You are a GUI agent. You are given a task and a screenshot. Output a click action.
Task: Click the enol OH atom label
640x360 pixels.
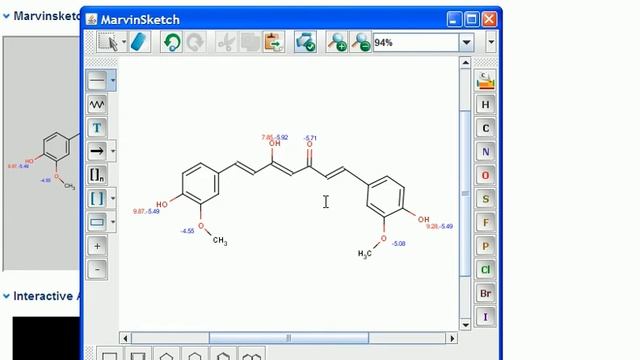click(x=275, y=144)
